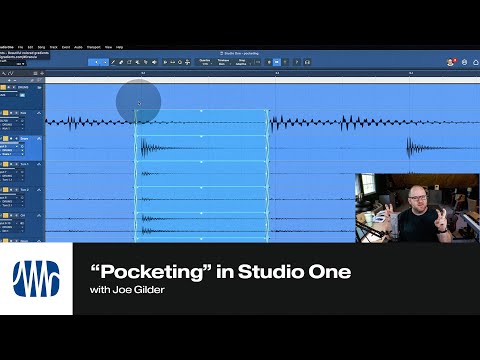The height and width of the screenshot is (360, 480).
Task: Click the home icon at top right
Action: (476, 62)
